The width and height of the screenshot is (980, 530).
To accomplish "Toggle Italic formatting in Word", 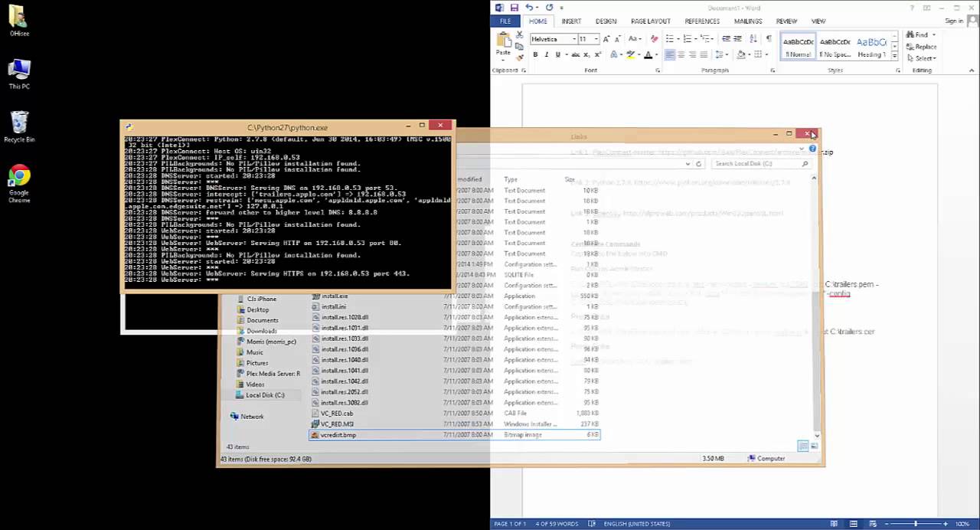I will pyautogui.click(x=546, y=54).
